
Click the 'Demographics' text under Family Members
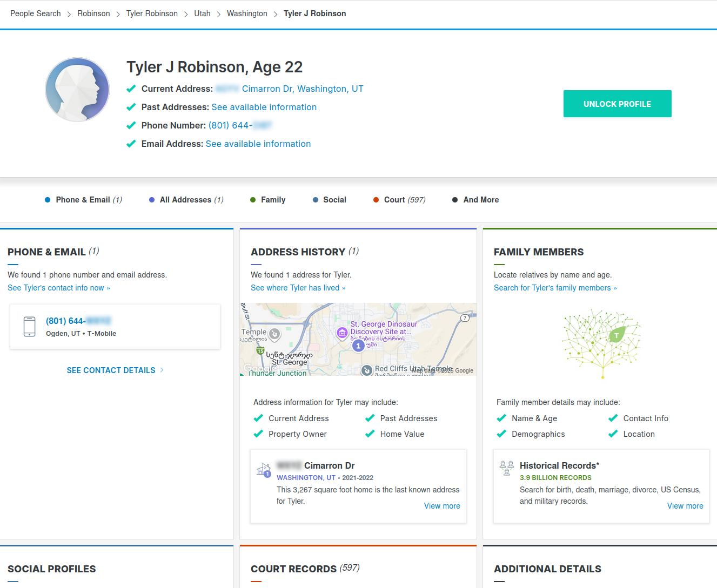point(538,434)
